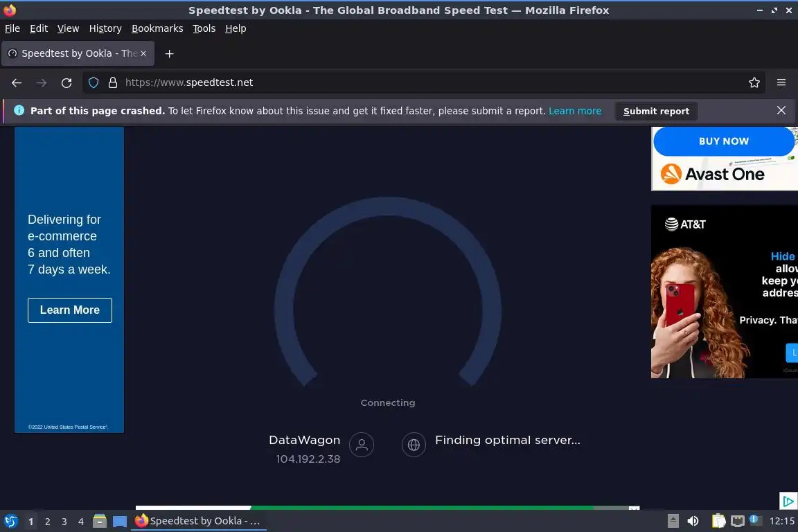Image resolution: width=798 pixels, height=532 pixels.
Task: Switch to virtual desktop 1
Action: [31, 522]
